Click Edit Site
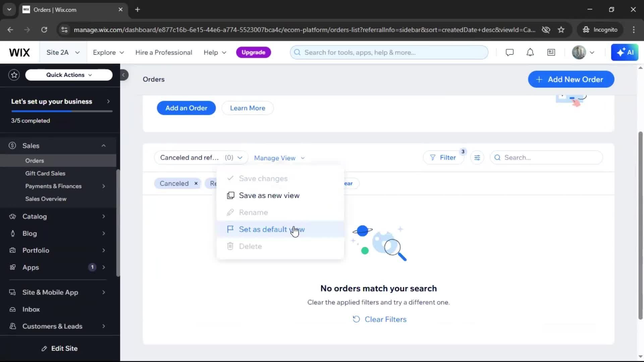 (x=59, y=349)
